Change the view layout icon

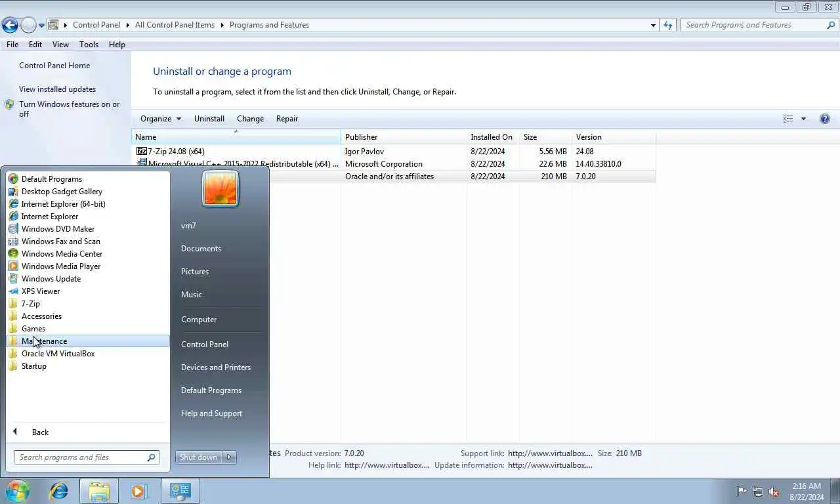pyautogui.click(x=788, y=119)
